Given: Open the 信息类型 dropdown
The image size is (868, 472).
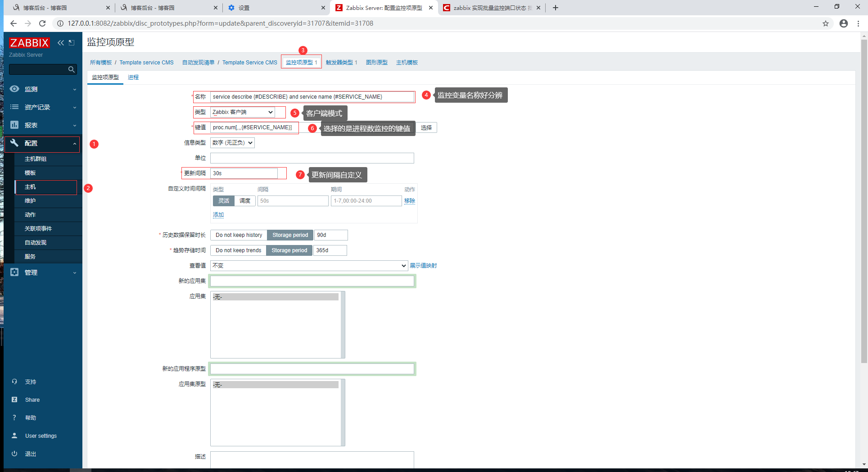Looking at the screenshot, I should [232, 143].
